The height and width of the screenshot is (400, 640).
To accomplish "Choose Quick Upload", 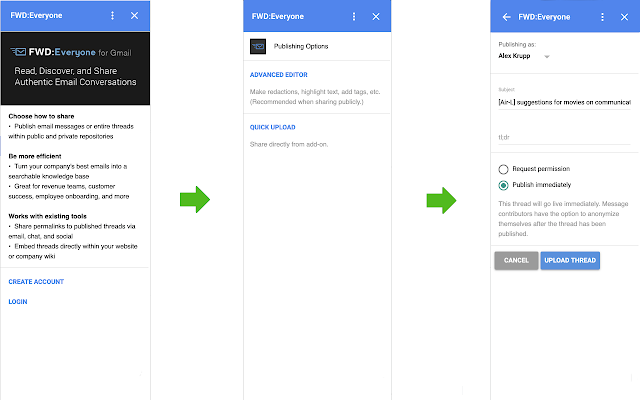I will pyautogui.click(x=272, y=127).
